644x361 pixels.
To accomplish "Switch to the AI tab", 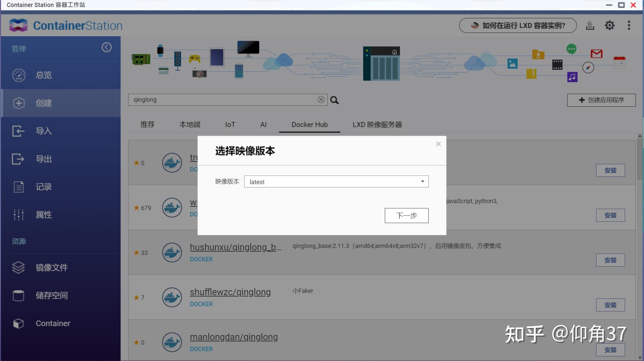I will click(264, 124).
